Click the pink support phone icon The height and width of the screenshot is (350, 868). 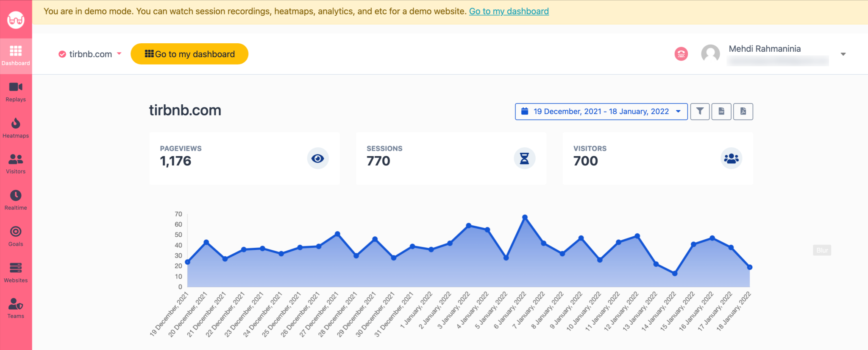pos(681,54)
